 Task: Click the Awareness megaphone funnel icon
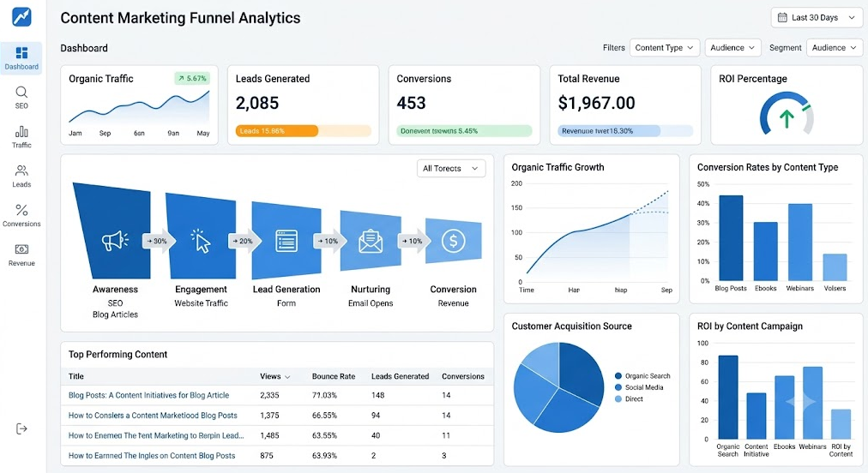(x=115, y=241)
